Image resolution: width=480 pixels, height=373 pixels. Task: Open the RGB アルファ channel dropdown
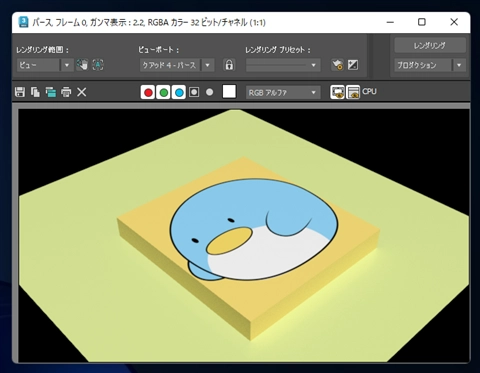pyautogui.click(x=283, y=93)
